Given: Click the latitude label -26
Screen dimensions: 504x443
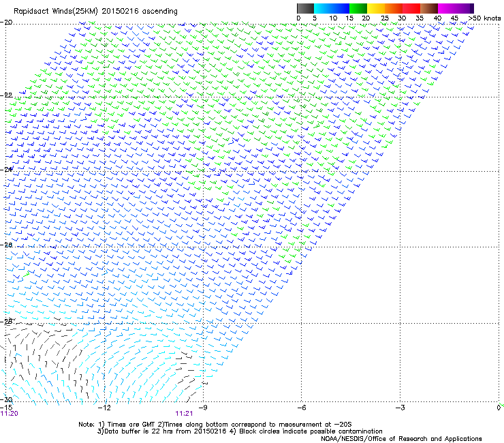Looking at the screenshot, I should click(6, 245).
